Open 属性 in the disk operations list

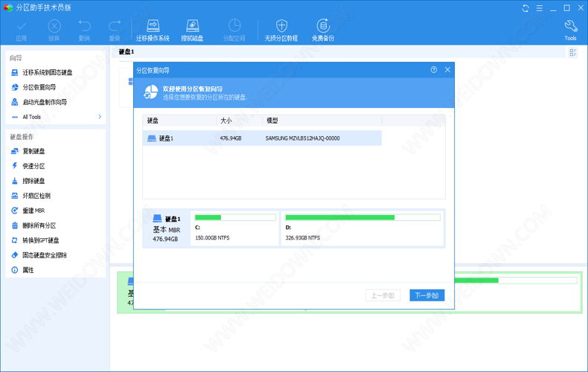point(28,270)
